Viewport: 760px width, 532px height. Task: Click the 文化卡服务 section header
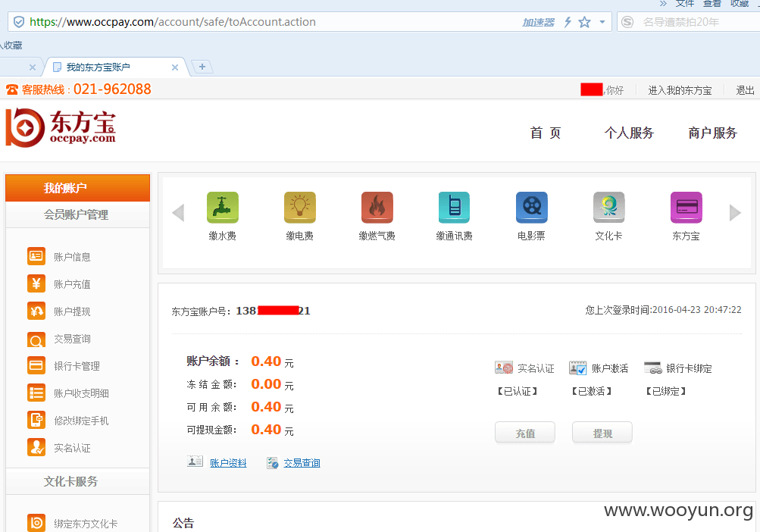click(x=70, y=481)
